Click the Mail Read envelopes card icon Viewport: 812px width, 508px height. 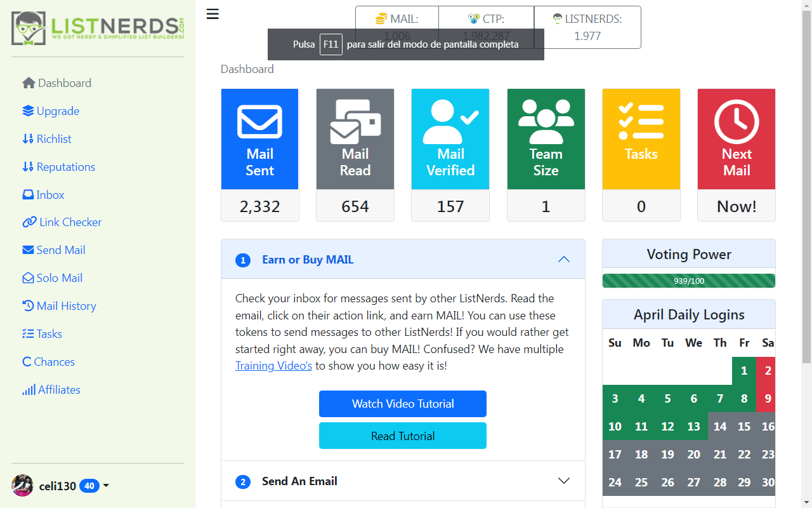click(x=355, y=121)
